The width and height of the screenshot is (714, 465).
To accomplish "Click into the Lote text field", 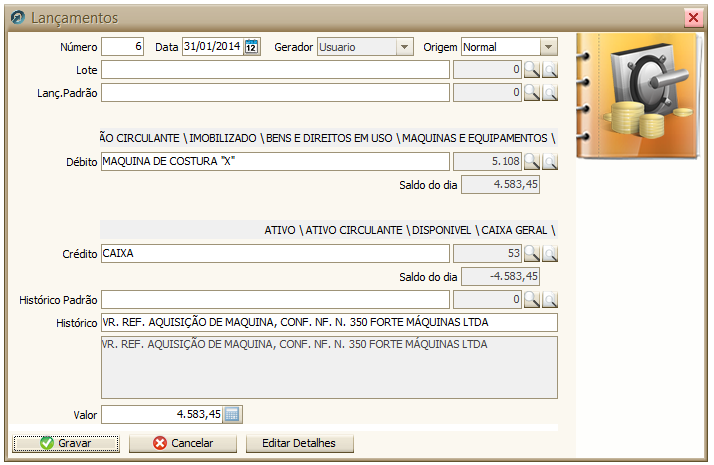I will (275, 70).
